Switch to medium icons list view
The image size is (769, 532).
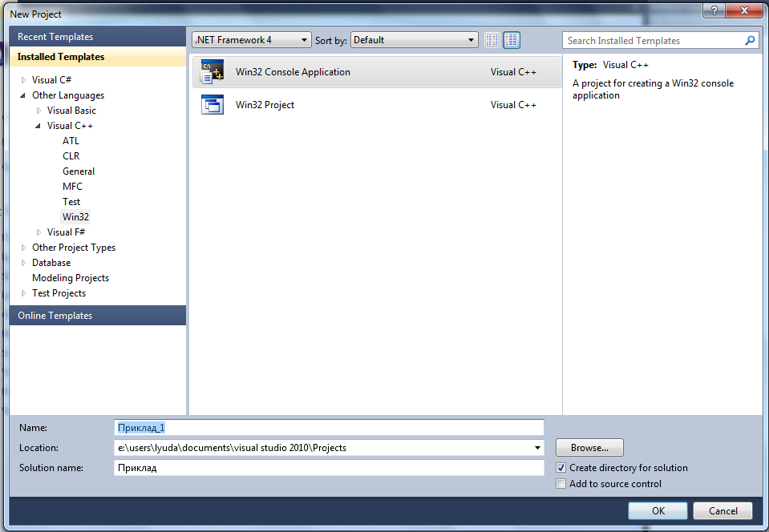[512, 40]
